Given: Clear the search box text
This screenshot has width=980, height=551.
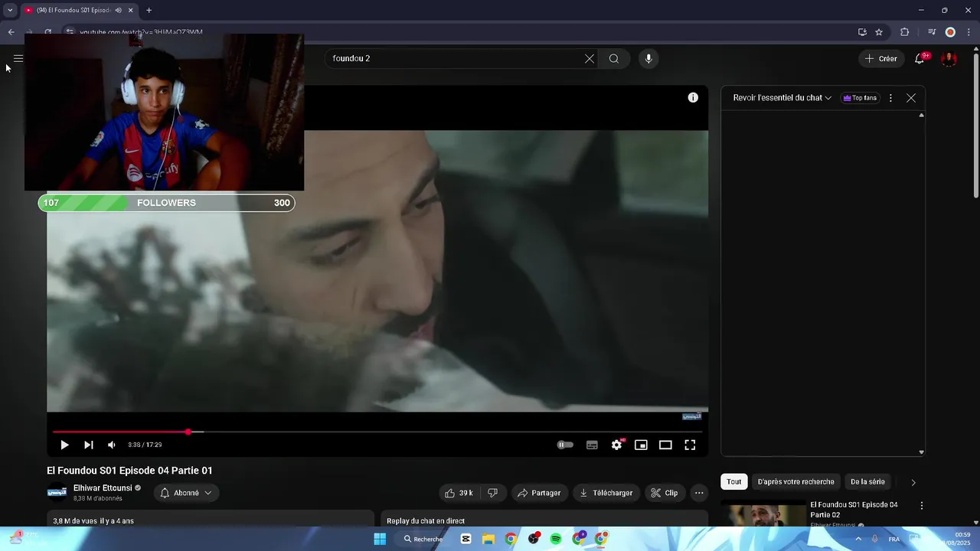Looking at the screenshot, I should click(x=590, y=58).
